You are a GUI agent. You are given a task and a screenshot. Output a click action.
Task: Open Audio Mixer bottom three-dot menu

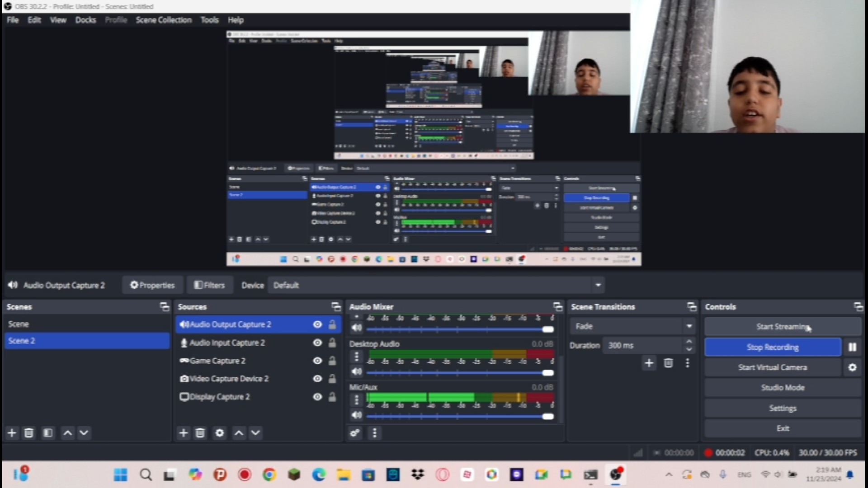coord(374,433)
